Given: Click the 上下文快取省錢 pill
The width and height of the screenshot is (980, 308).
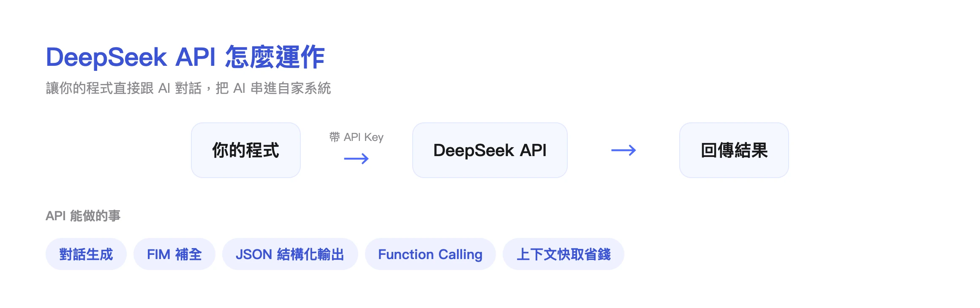Looking at the screenshot, I should (x=563, y=254).
